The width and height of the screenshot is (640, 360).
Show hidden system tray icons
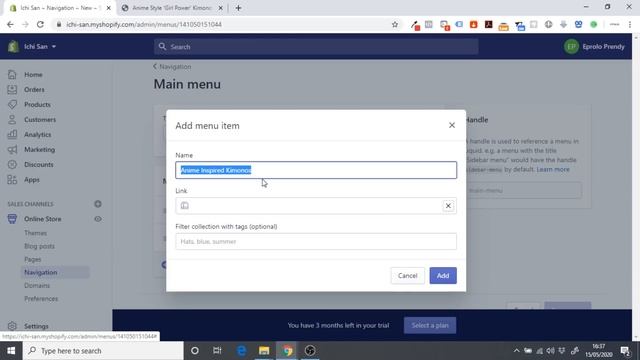(516, 351)
